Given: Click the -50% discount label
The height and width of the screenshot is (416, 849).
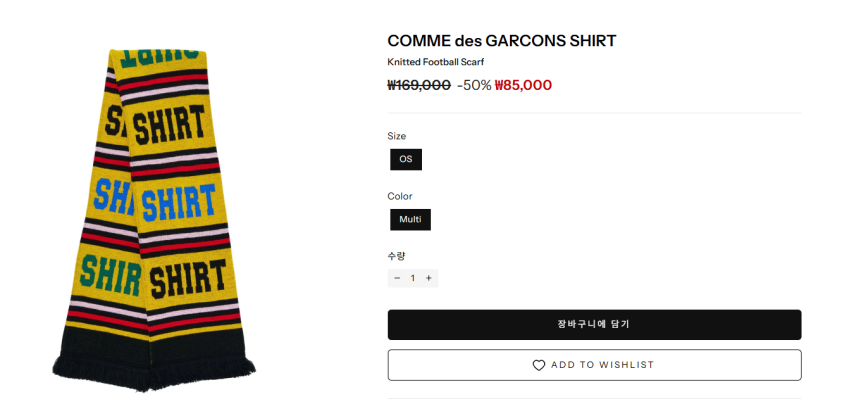Looking at the screenshot, I should pos(474,85).
